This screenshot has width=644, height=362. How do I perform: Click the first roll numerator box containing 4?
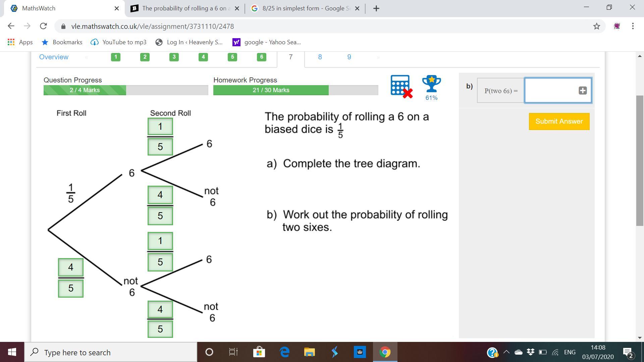pyautogui.click(x=71, y=267)
